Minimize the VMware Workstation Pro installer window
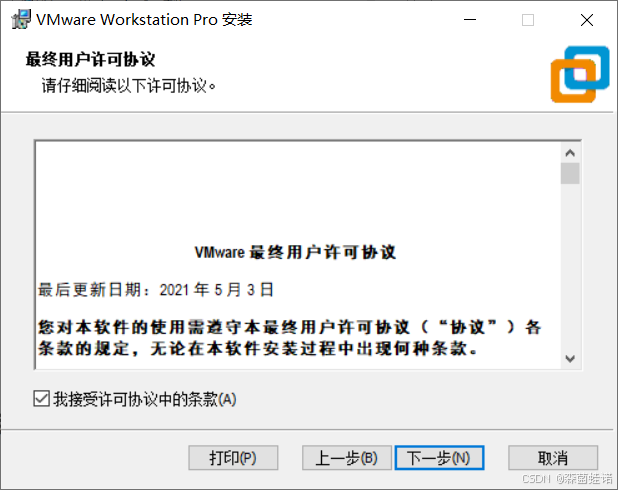The width and height of the screenshot is (618, 490). 470,19
